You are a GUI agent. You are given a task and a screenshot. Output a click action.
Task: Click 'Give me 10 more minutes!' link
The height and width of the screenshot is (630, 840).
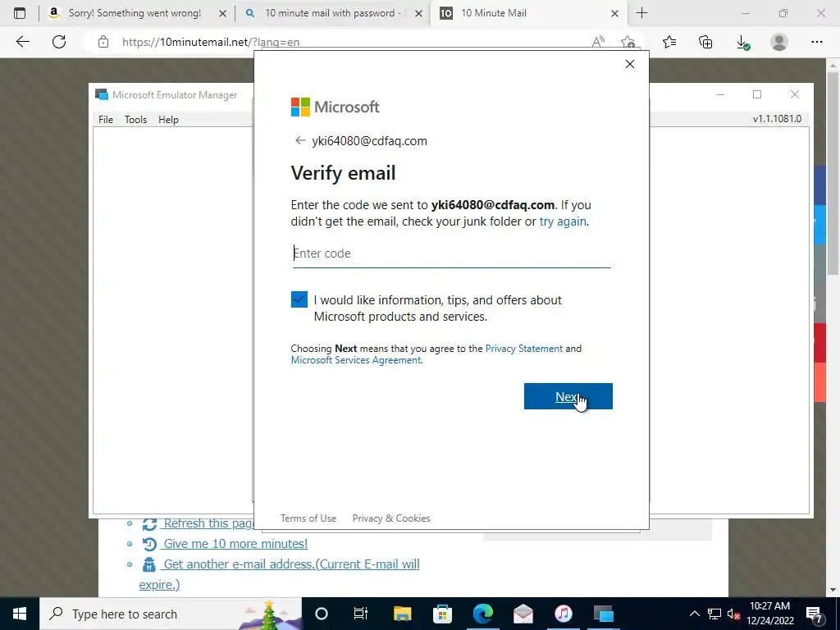[235, 544]
